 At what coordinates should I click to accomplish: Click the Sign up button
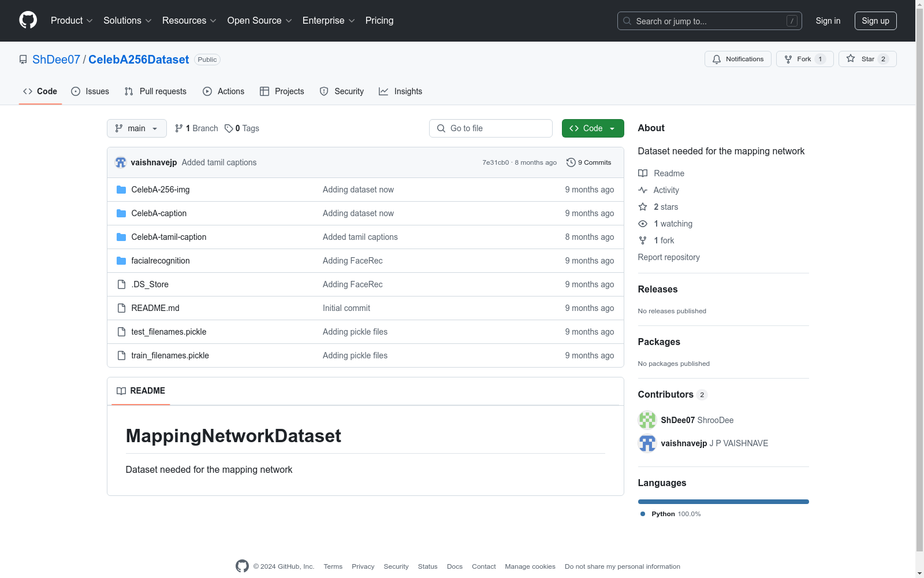[875, 21]
